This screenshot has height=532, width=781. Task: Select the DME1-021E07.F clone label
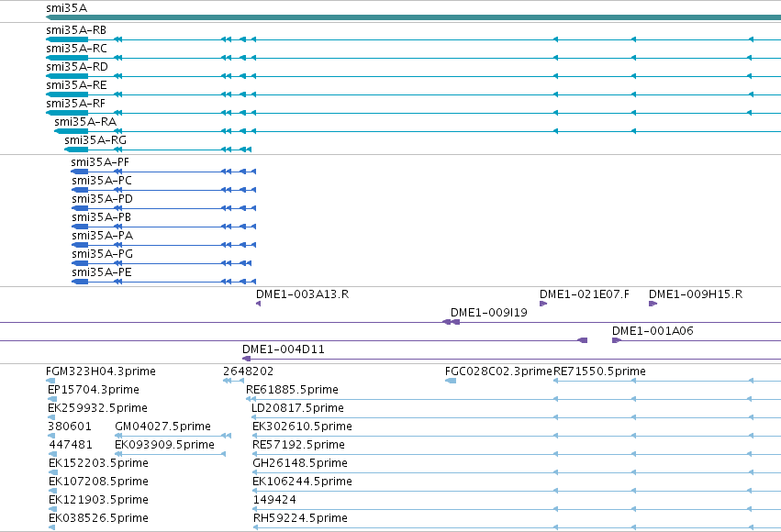point(585,294)
